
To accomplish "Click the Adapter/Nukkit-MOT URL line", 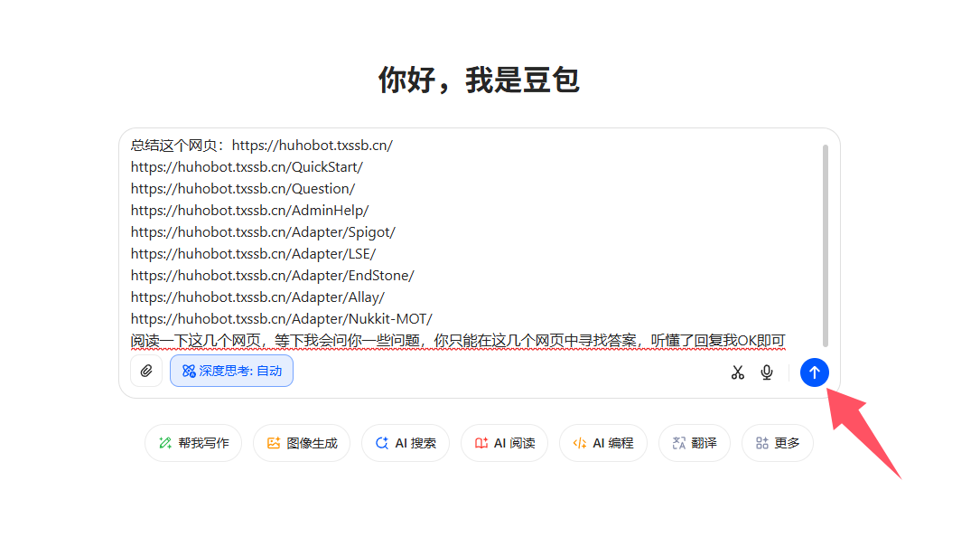I will coord(281,319).
